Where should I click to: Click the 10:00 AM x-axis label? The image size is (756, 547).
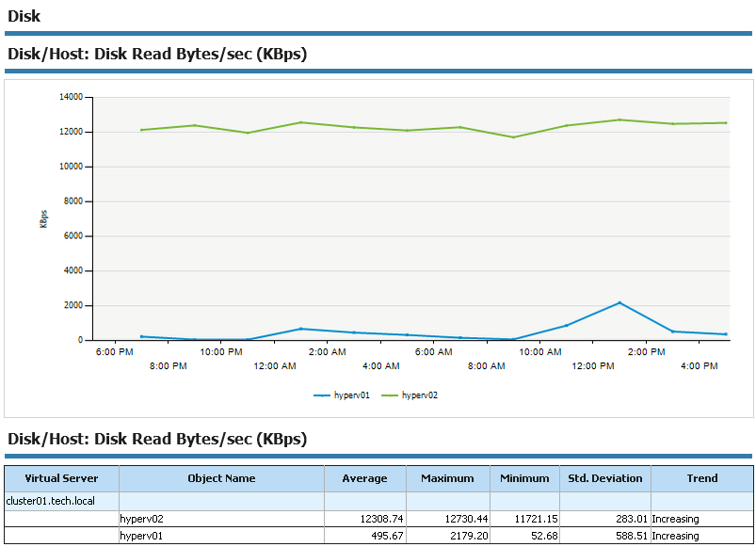point(540,352)
